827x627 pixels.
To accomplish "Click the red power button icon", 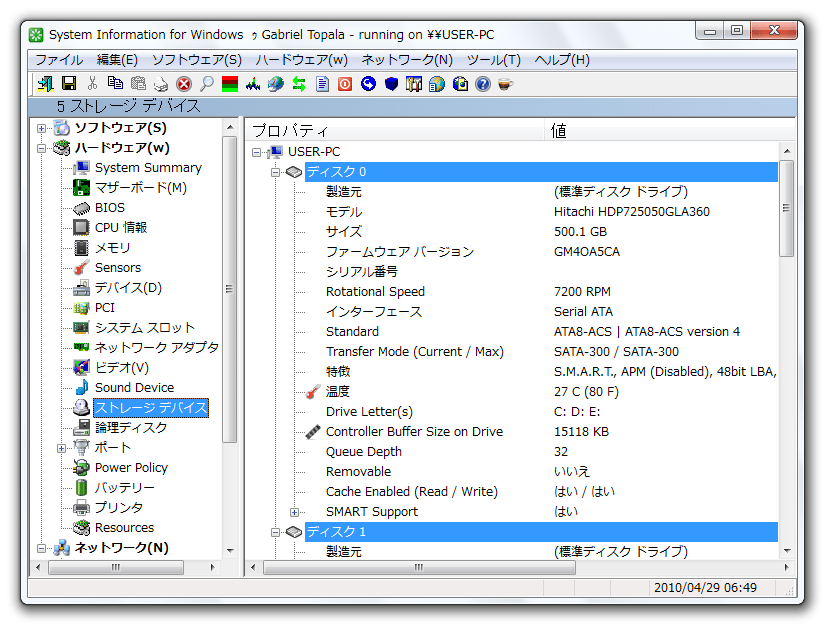I will click(345, 84).
